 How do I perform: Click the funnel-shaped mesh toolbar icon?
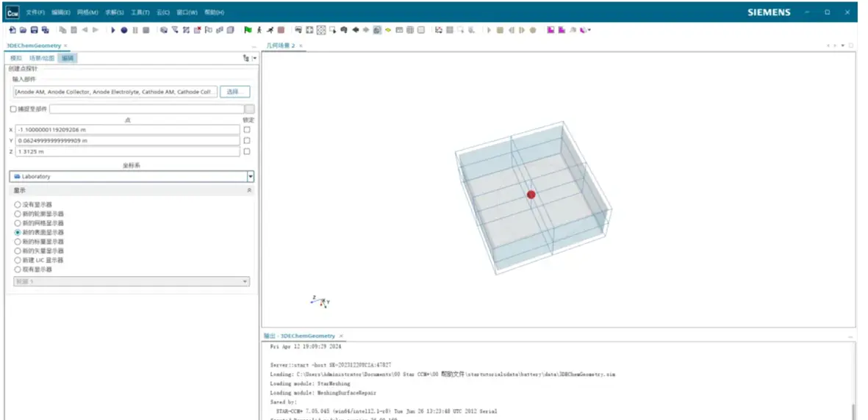175,30
